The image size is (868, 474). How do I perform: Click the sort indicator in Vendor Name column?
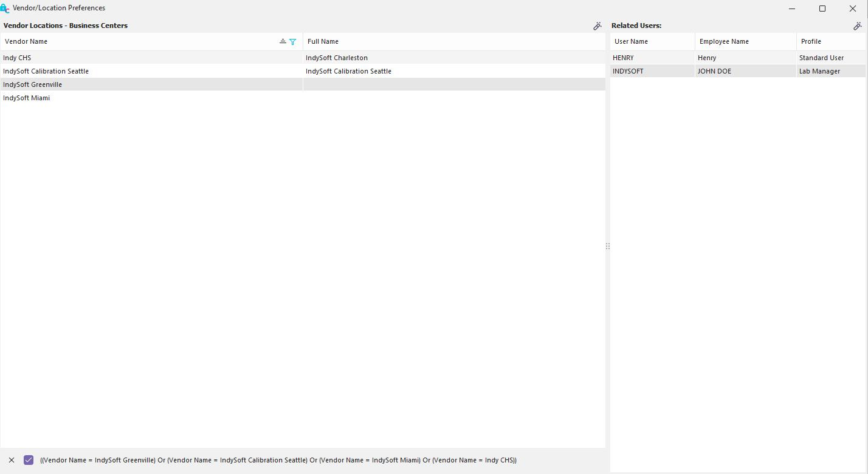[283, 41]
